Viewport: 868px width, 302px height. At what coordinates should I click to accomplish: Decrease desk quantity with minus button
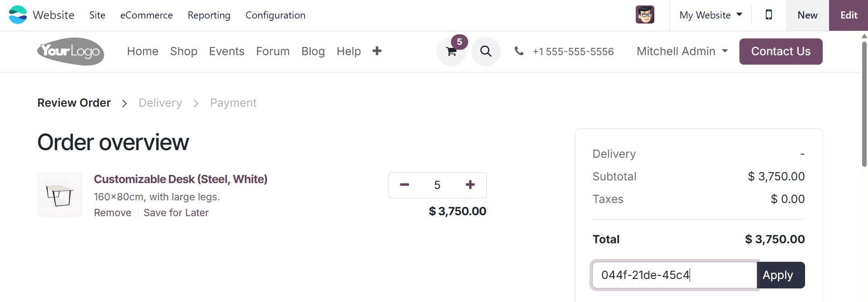(404, 185)
